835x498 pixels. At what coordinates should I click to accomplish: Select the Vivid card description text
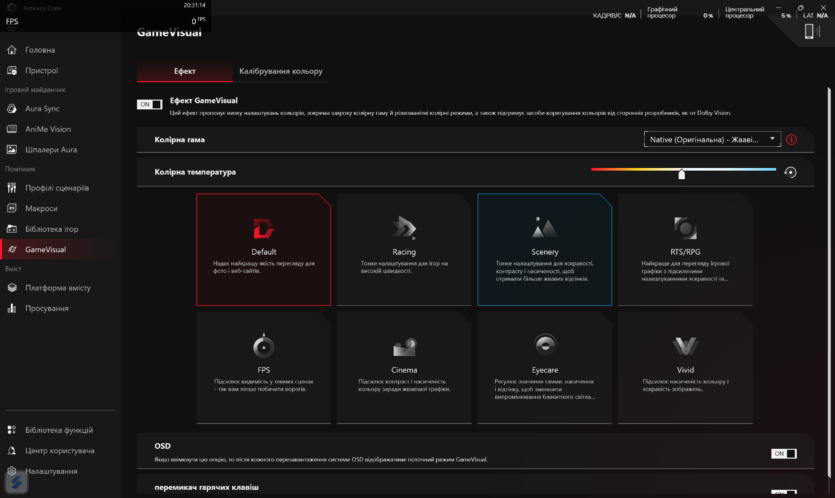coord(685,385)
